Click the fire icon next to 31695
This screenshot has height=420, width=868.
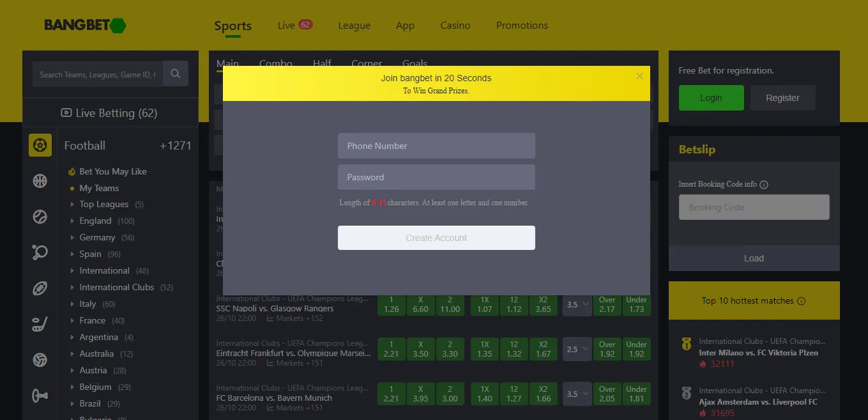coord(703,414)
